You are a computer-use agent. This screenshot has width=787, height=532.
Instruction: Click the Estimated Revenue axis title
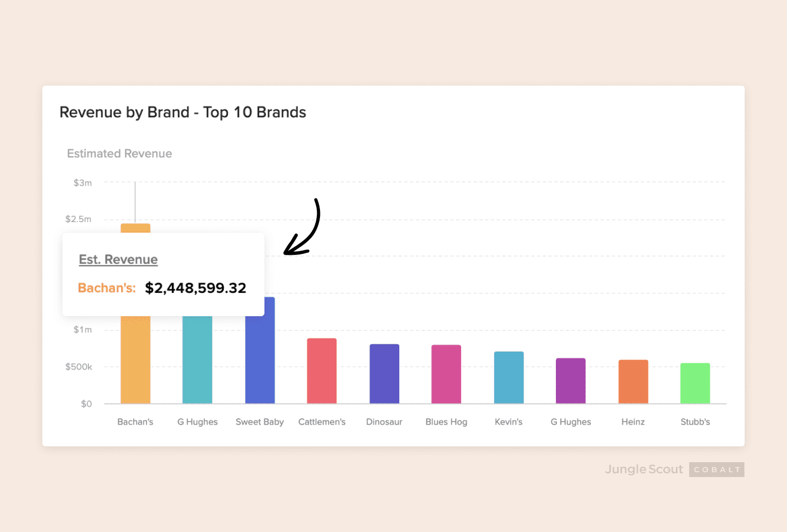[x=120, y=154]
